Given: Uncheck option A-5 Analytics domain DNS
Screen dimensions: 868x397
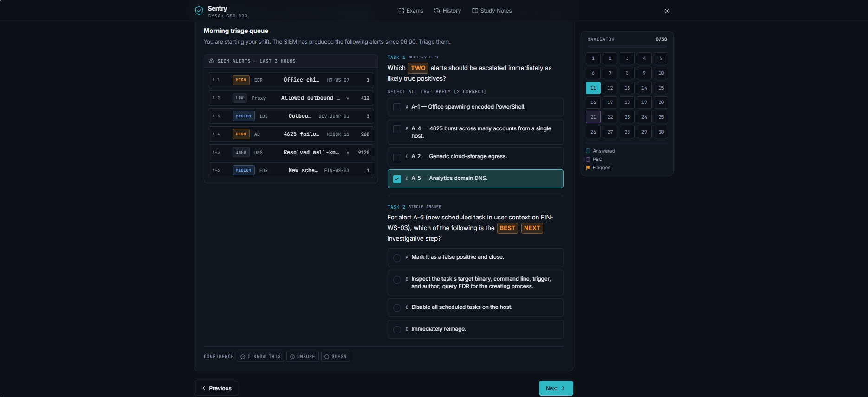Looking at the screenshot, I should [475, 179].
